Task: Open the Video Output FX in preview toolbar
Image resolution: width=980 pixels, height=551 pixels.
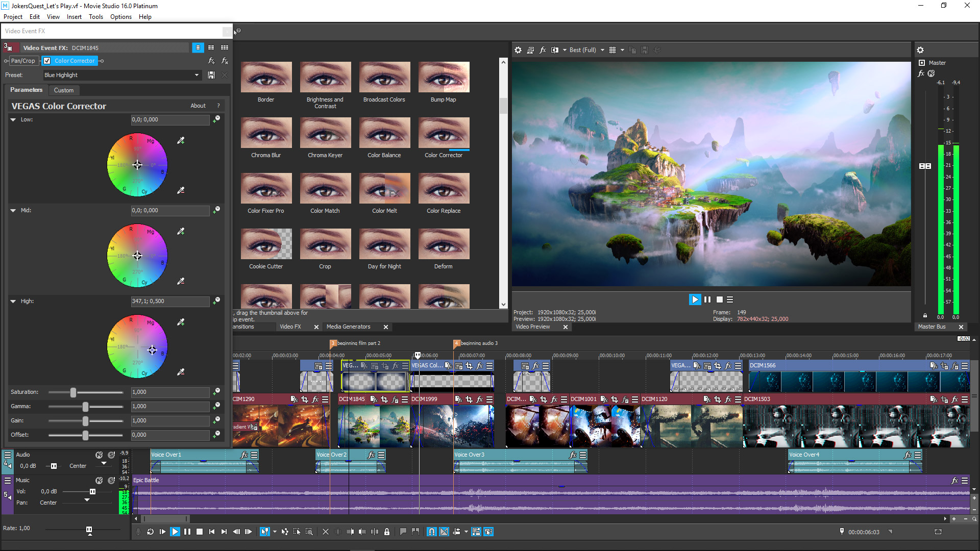Action: [x=543, y=50]
